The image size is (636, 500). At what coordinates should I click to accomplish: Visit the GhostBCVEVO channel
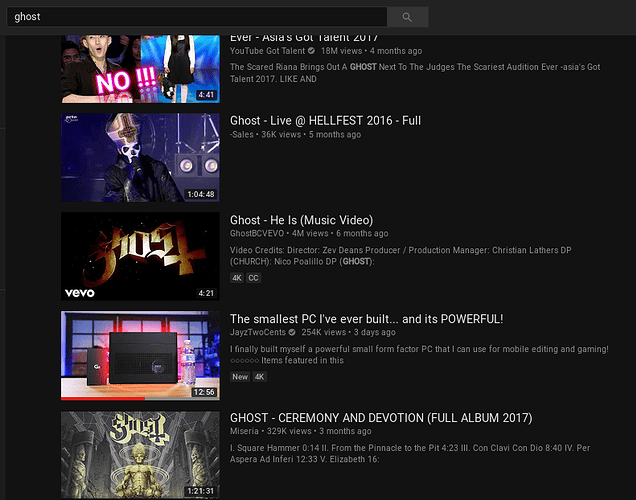(257, 234)
